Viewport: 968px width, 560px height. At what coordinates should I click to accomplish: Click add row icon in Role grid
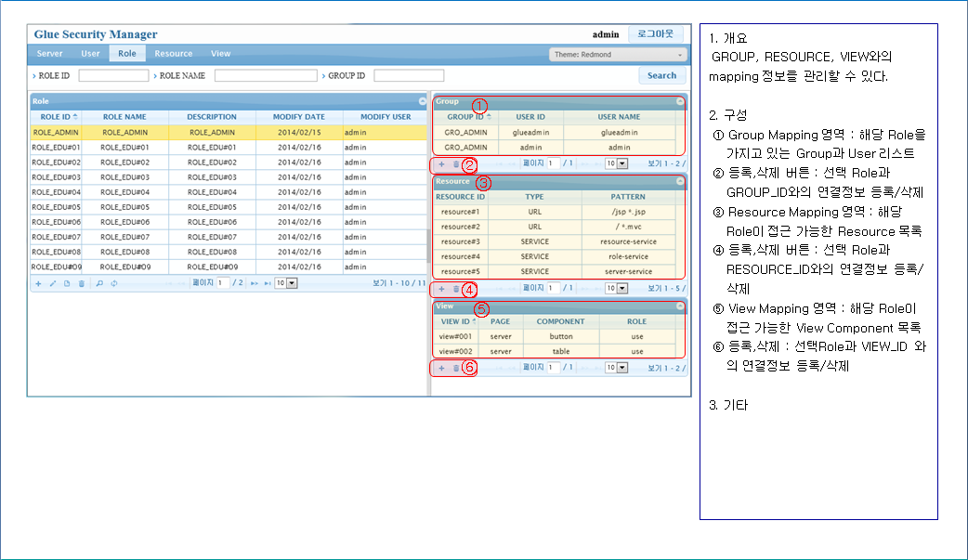(38, 282)
